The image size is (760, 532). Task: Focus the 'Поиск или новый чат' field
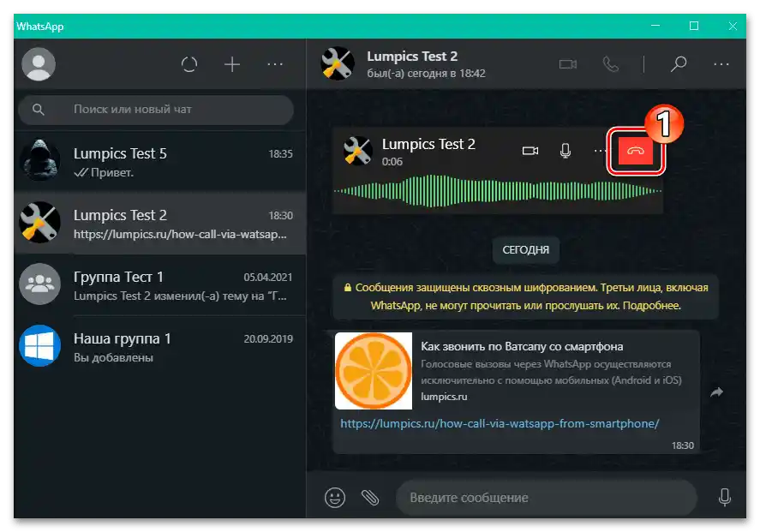point(156,110)
